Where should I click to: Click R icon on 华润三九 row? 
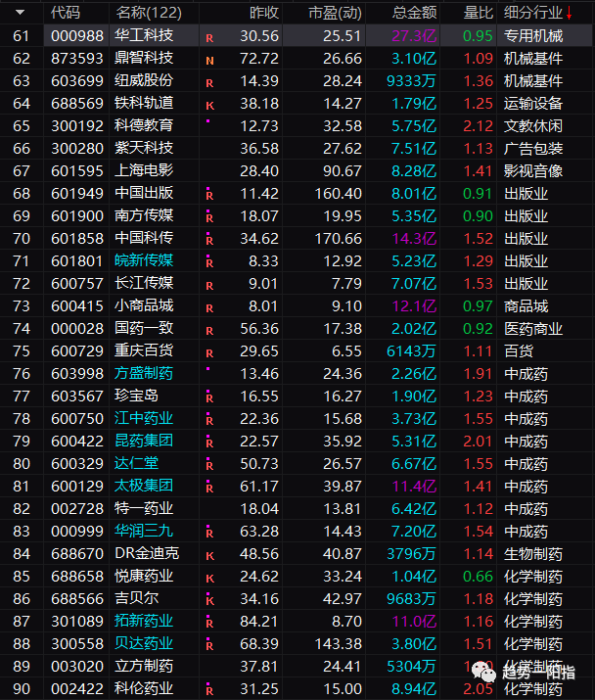point(209,533)
